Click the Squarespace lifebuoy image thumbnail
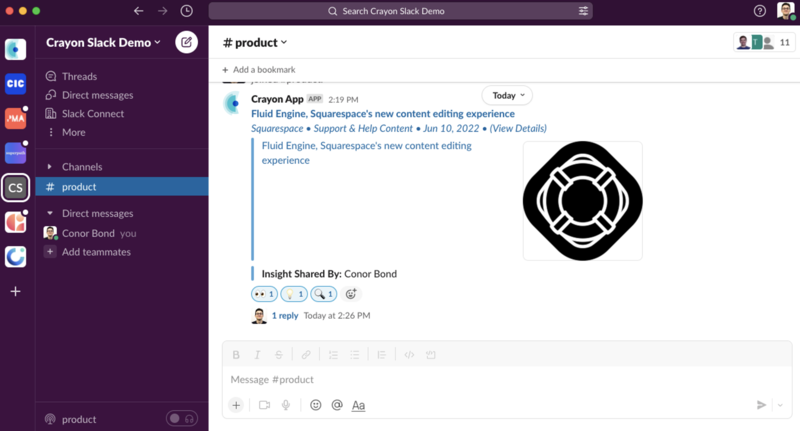The width and height of the screenshot is (800, 431). 582,200
